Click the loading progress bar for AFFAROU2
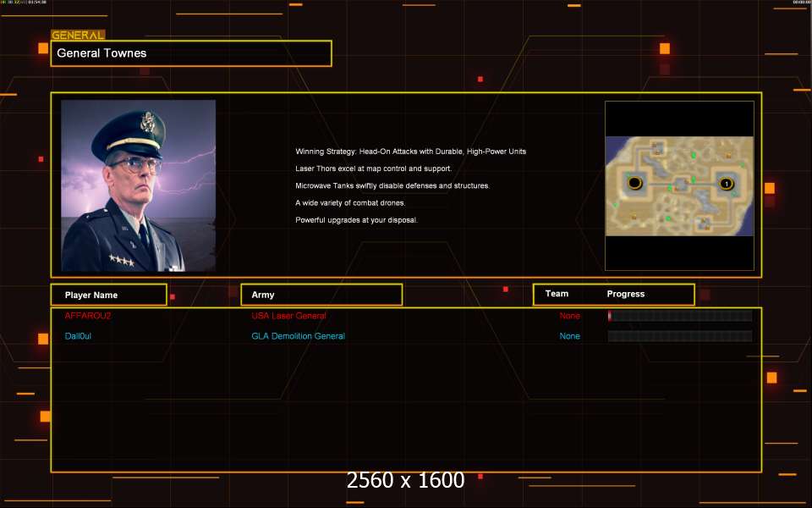The height and width of the screenshot is (508, 812). [x=680, y=316]
